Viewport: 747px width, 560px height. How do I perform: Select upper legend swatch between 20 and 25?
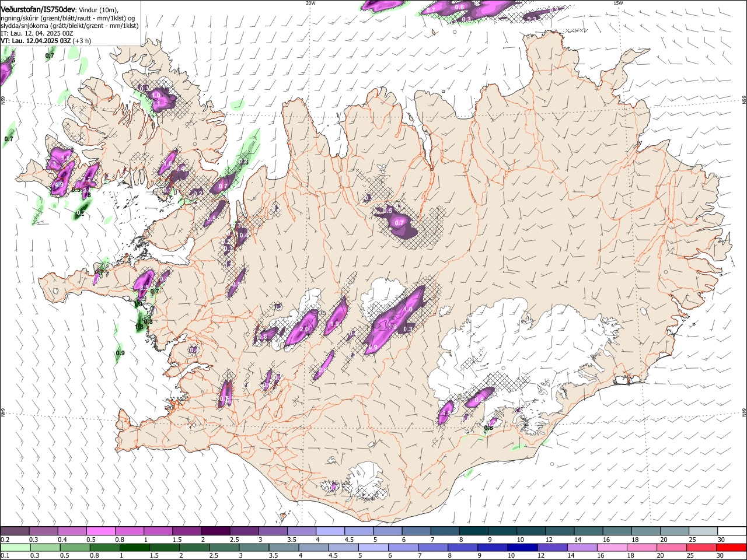674,531
